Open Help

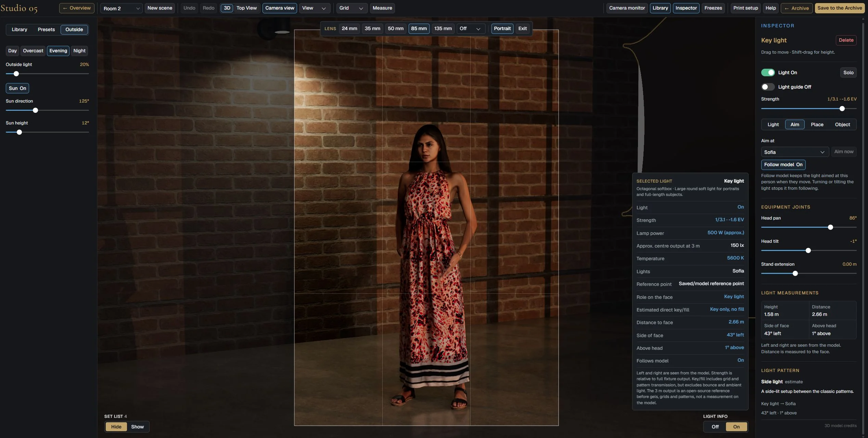771,8
